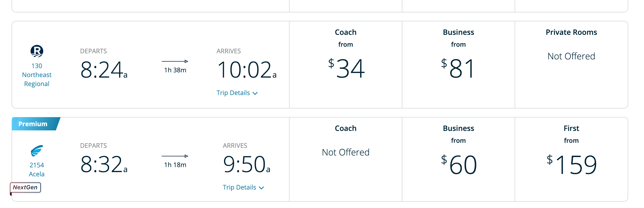Click the Not Offered Coach cell
Image resolution: width=644 pixels, height=208 pixels.
(345, 152)
